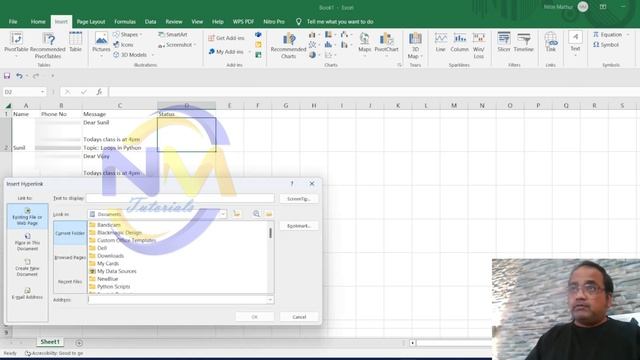Insert a Timeline filter
Viewport: 640px width, 360px height.
523,42
